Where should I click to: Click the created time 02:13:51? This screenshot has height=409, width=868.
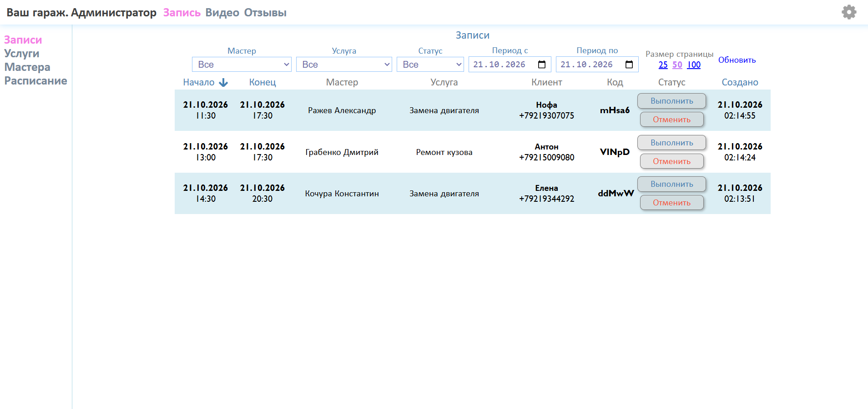tap(740, 199)
